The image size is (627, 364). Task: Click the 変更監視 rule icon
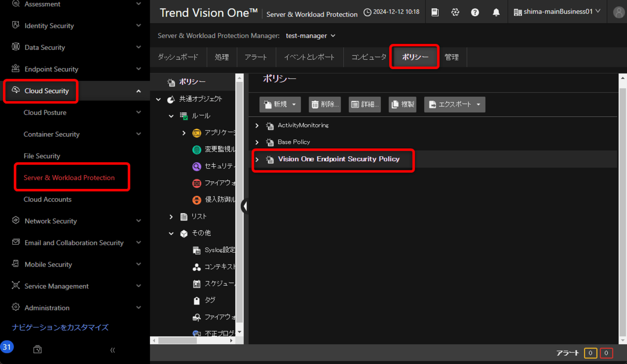[197, 150]
